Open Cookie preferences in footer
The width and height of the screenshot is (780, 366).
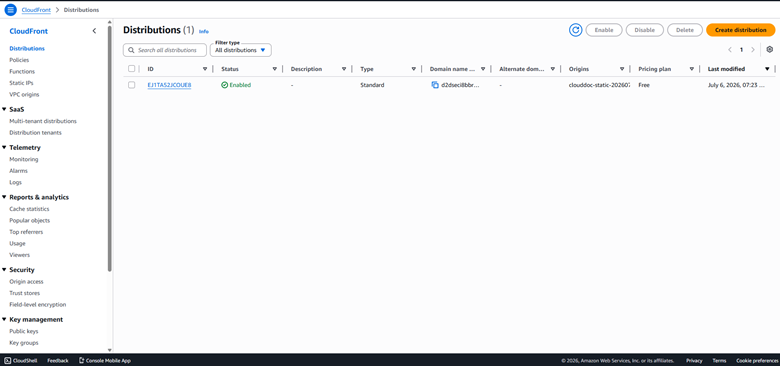(757, 361)
